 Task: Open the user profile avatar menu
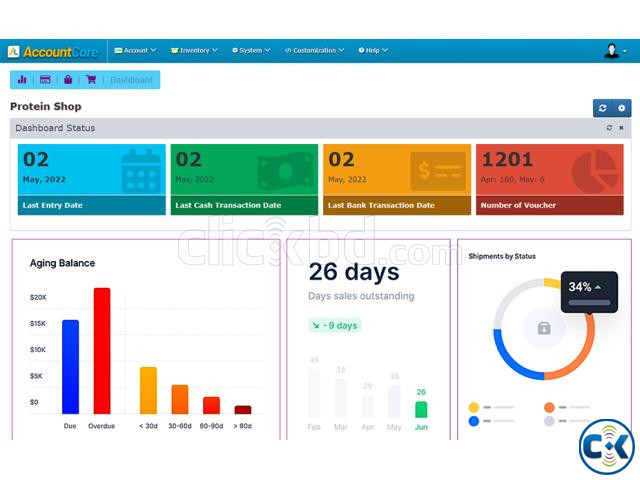615,51
